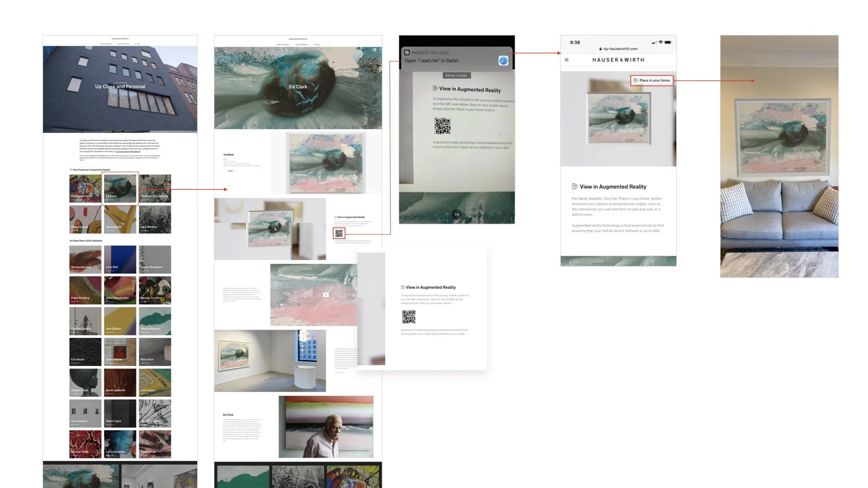Viewport: 868px width, 488px height.
Task: Select the Lorna Simpson artist tile
Action: 120,444
